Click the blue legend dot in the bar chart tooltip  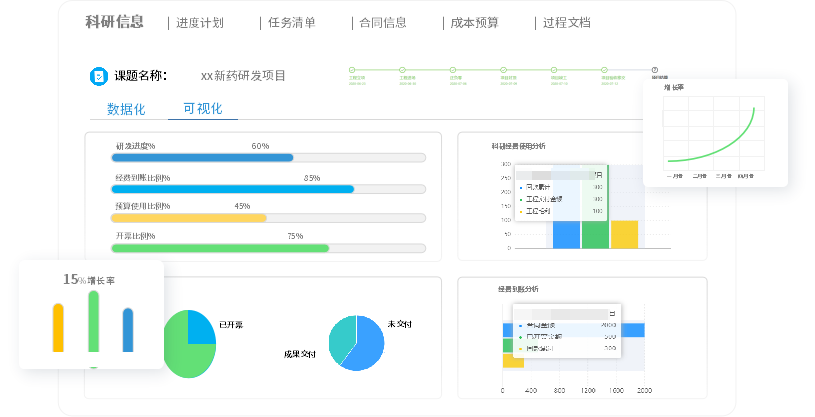click(521, 188)
